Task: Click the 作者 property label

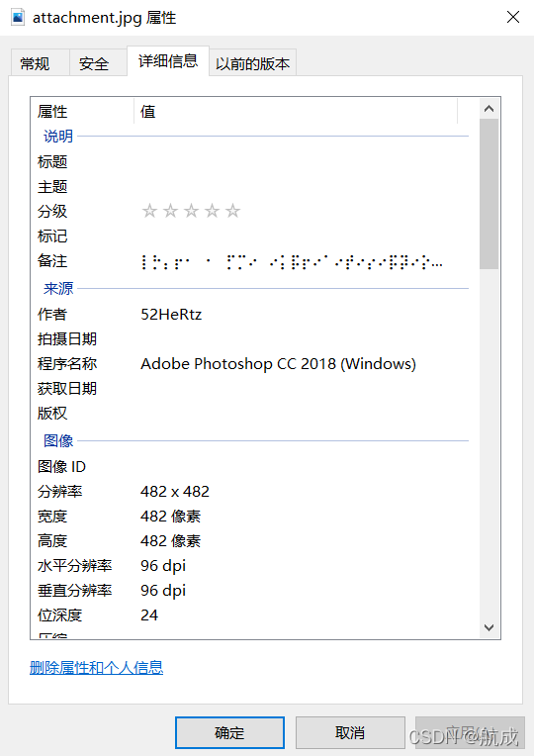Action: click(x=52, y=315)
